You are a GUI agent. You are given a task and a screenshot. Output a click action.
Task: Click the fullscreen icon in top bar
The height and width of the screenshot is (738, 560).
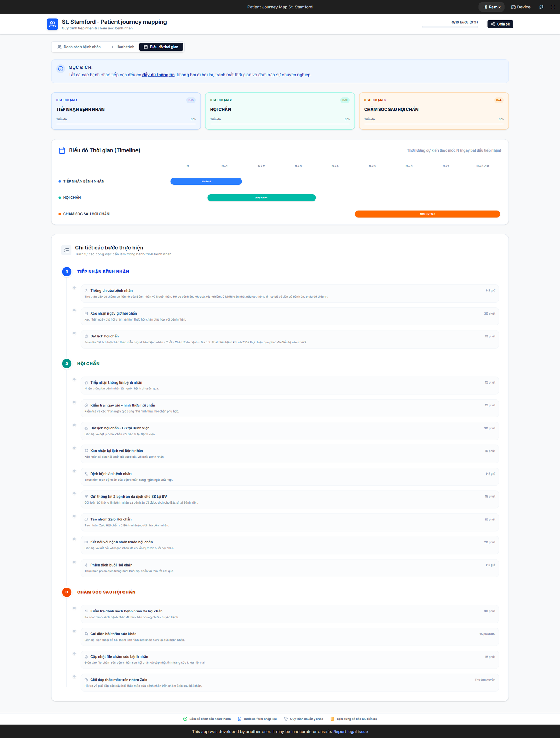point(553,7)
